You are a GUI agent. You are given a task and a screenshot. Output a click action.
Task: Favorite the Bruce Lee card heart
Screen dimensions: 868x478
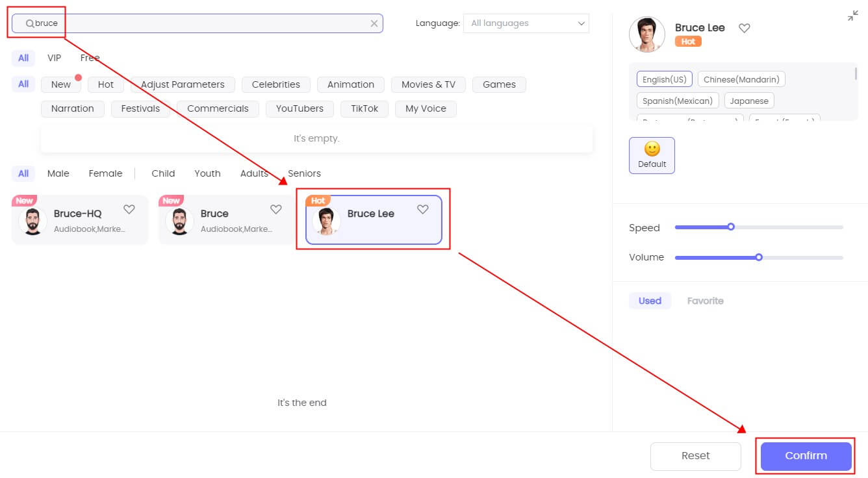[423, 209]
